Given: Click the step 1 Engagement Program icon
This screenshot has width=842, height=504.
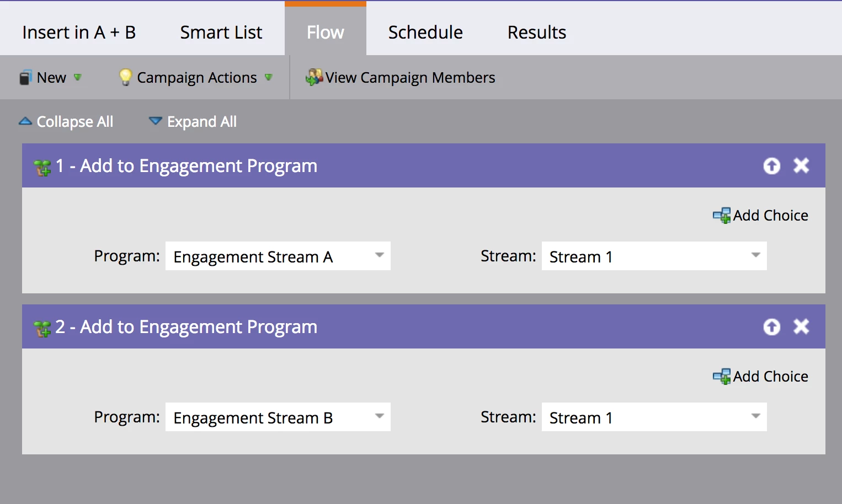Looking at the screenshot, I should 42,168.
